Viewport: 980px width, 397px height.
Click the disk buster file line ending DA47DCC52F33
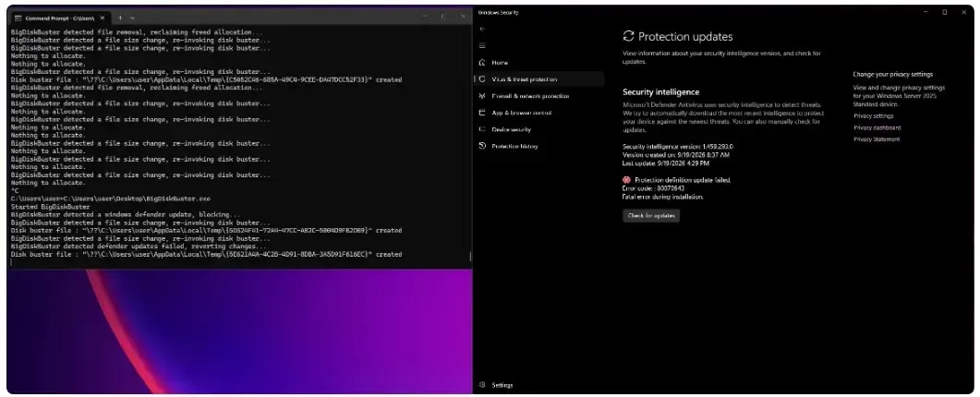(207, 80)
